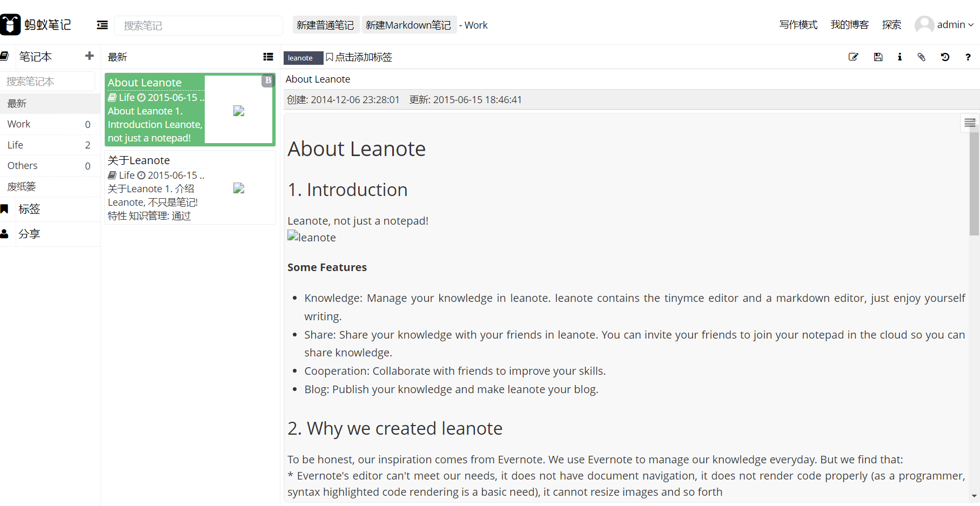Open note history icon
The width and height of the screenshot is (980, 506).
tap(945, 57)
